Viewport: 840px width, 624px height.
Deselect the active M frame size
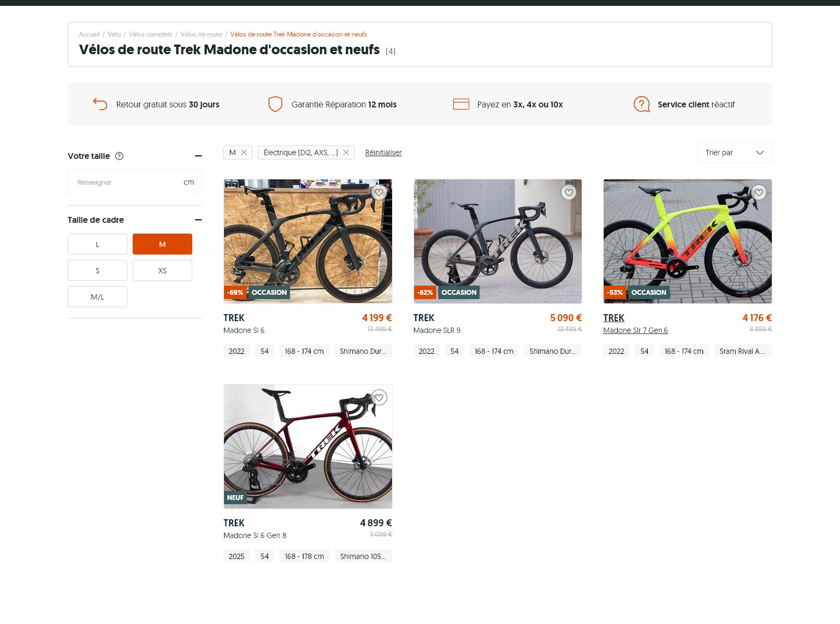162,244
